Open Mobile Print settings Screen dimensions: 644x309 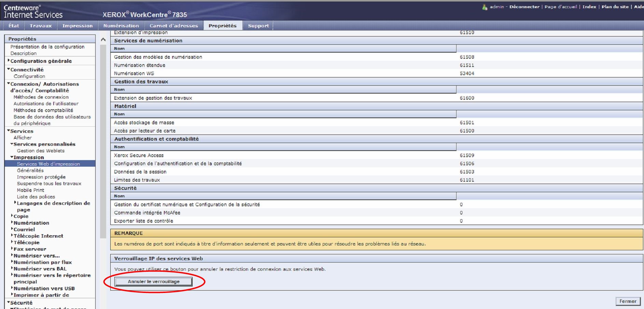pos(30,190)
